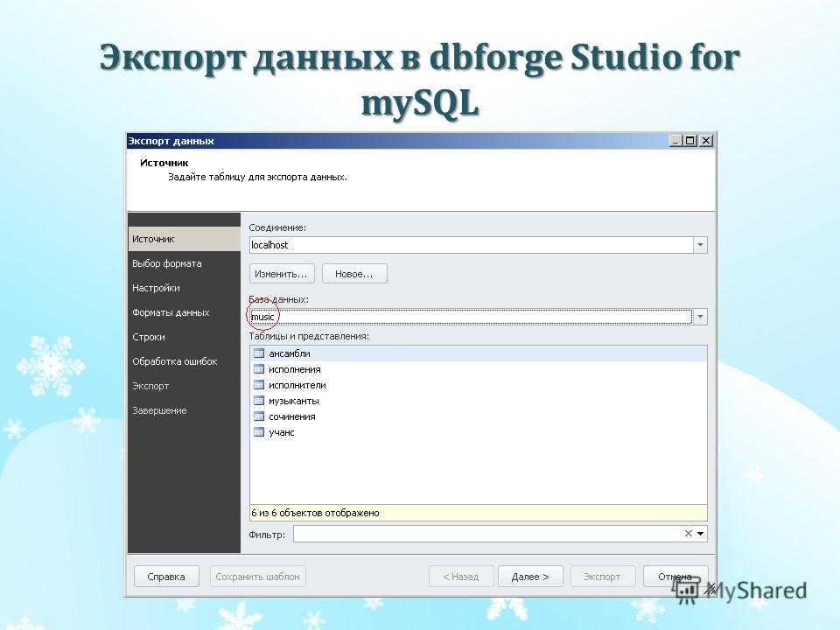840x630 pixels.
Task: Open the Настройки step
Action: [x=185, y=288]
